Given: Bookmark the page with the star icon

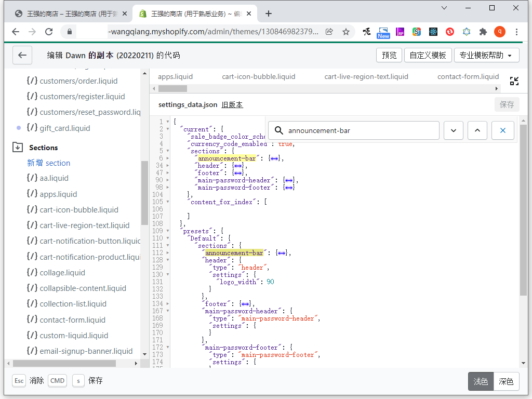Looking at the screenshot, I should (x=346, y=32).
